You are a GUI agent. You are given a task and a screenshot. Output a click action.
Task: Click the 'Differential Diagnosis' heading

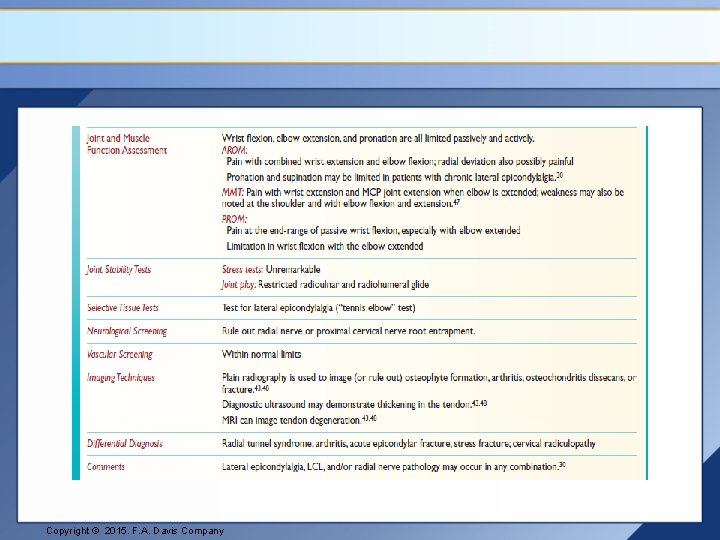pos(125,444)
